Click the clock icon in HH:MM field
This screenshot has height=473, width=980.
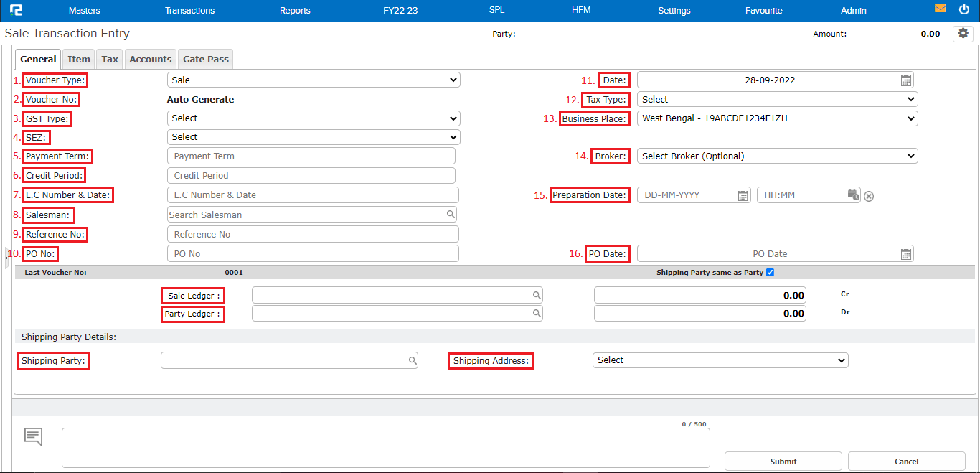(x=853, y=195)
